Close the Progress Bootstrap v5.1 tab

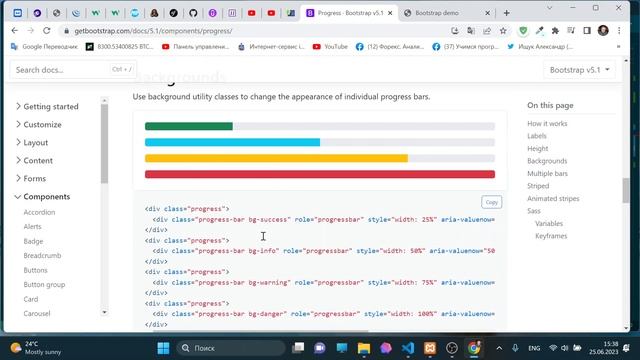click(390, 13)
